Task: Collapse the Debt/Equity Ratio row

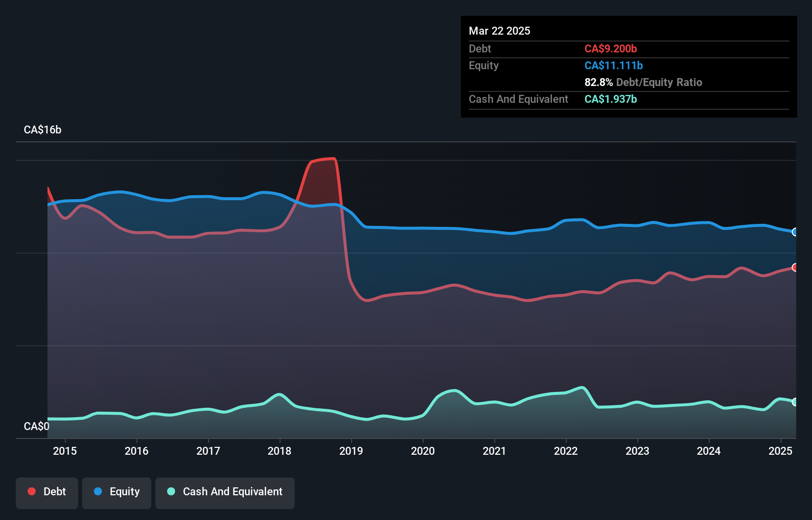Action: tap(643, 82)
